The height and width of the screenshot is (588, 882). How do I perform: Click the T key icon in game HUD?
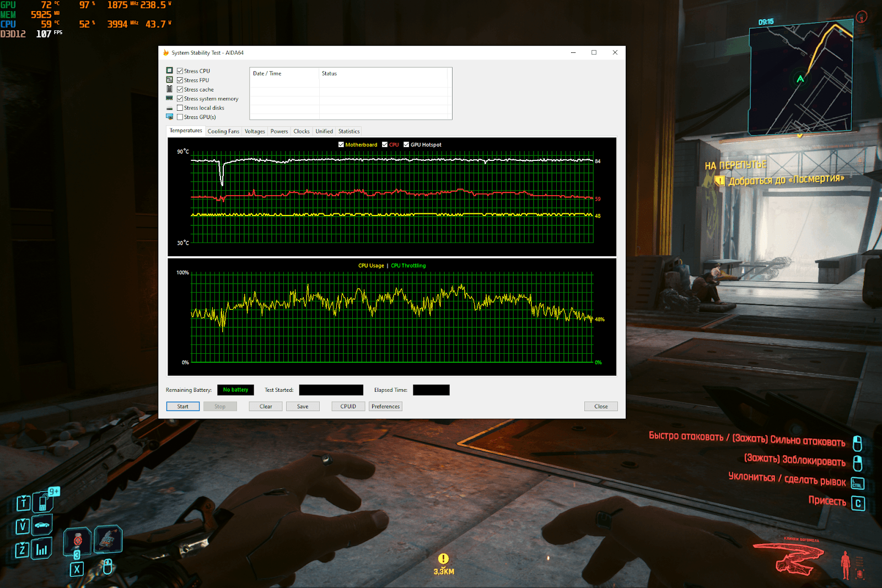coord(23,503)
